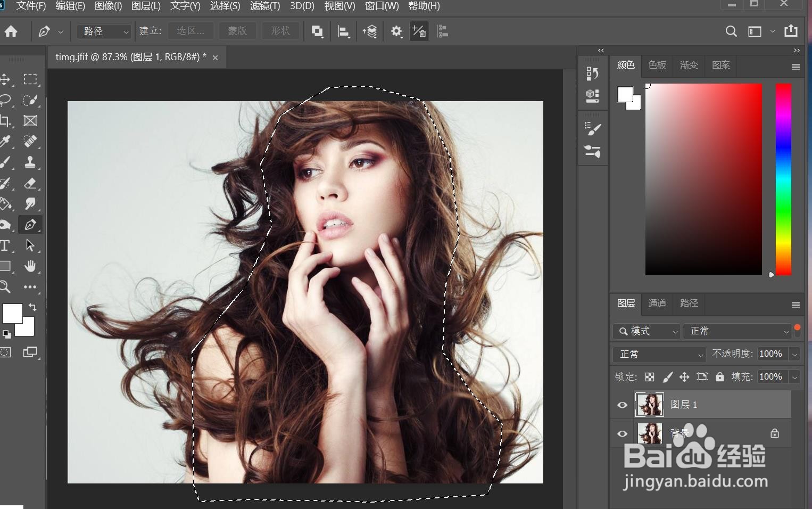Open the Brush Settings panel icon
This screenshot has height=509, width=812.
pos(592,128)
